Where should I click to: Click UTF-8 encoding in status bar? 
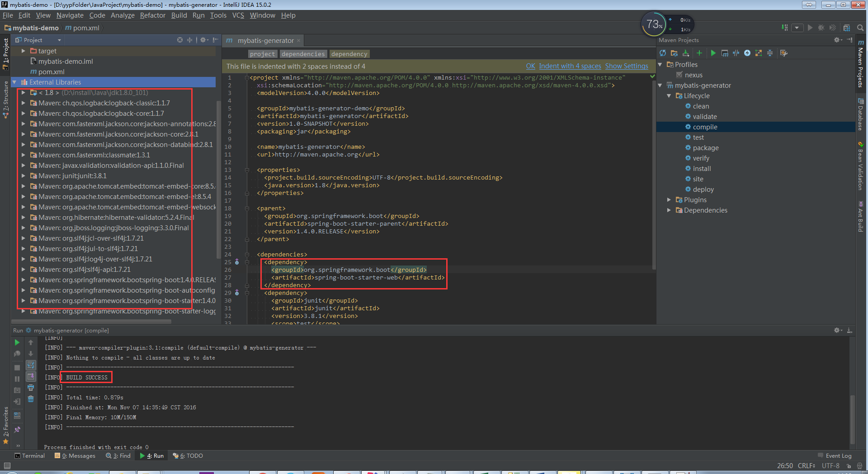[830, 466]
